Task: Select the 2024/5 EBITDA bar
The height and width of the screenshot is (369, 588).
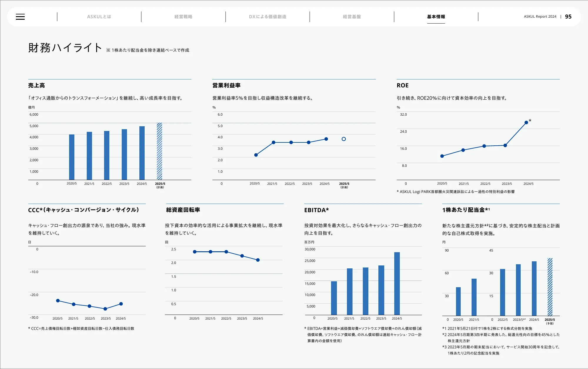Action: [397, 283]
